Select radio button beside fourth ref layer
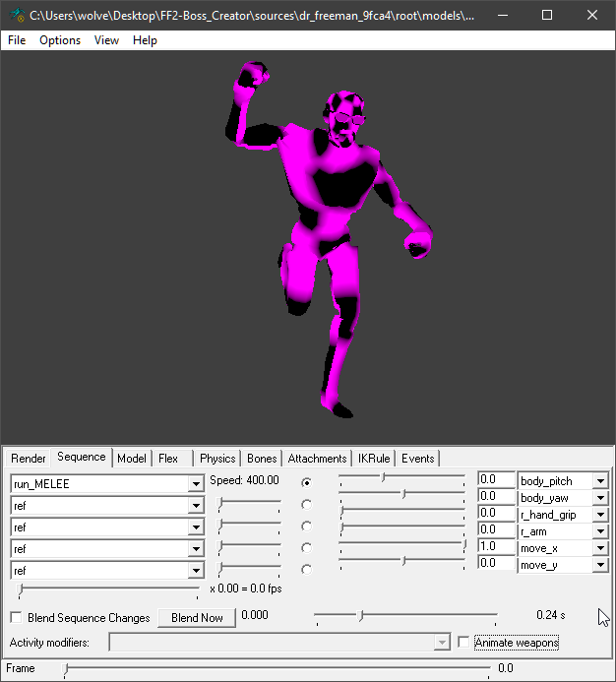616x682 pixels. (x=306, y=570)
